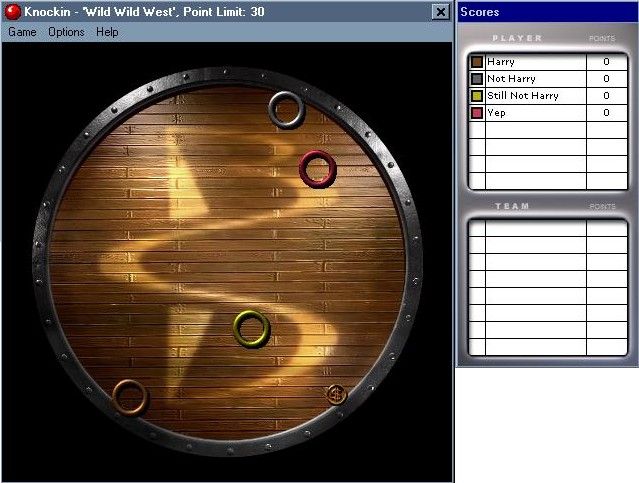Select player name Harry in scores
This screenshot has height=483, width=639.
point(501,62)
